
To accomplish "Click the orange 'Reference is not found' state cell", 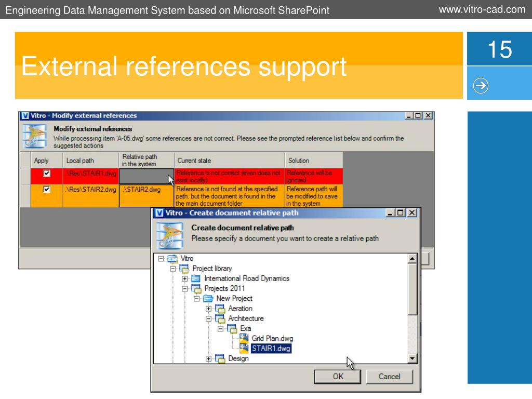I will [229, 196].
